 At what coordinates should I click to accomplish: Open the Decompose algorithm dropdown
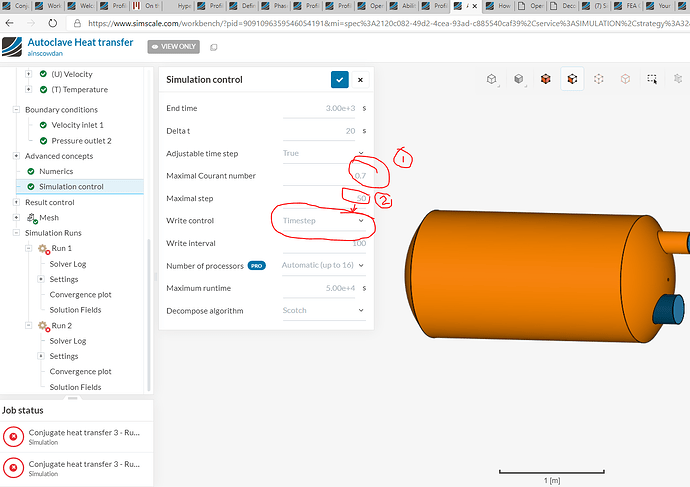[x=324, y=311]
